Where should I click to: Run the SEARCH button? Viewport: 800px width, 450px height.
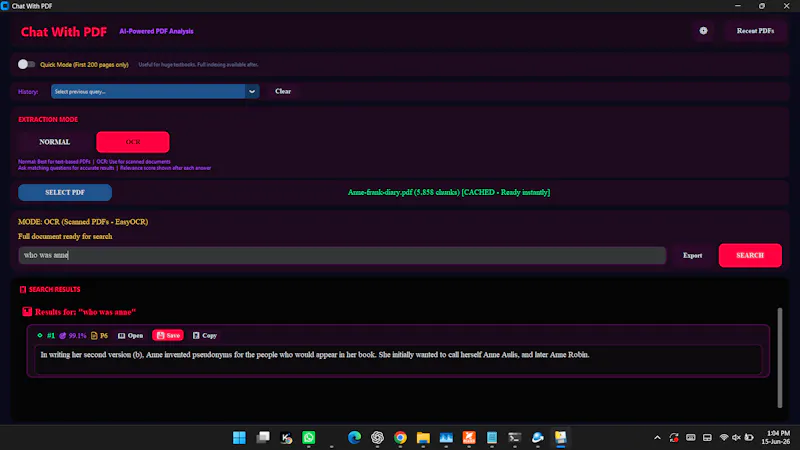(750, 255)
